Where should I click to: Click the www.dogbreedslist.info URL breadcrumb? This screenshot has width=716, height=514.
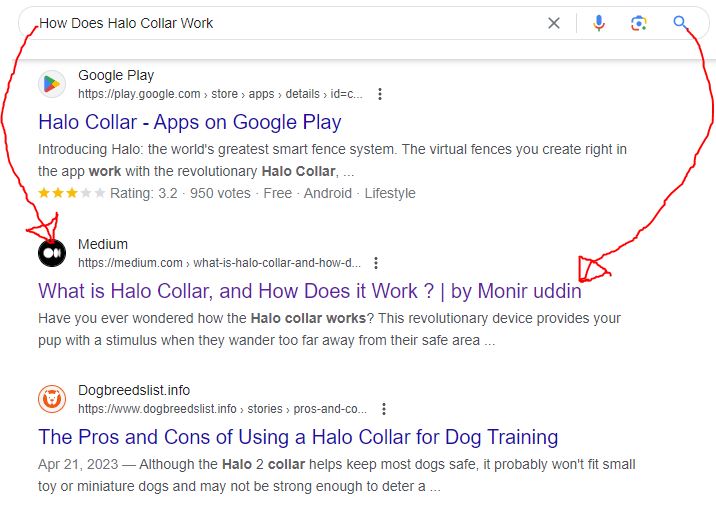point(222,409)
